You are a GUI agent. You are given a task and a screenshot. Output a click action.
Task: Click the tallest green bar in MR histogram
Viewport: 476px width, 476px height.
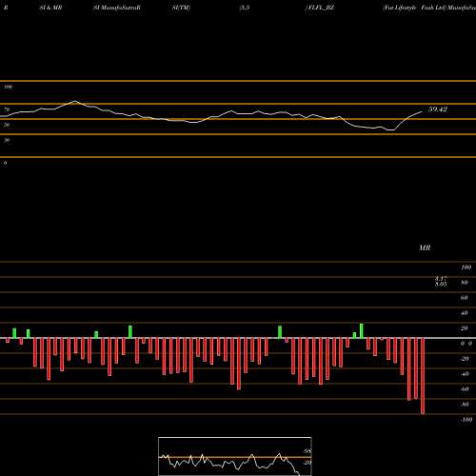(362, 331)
